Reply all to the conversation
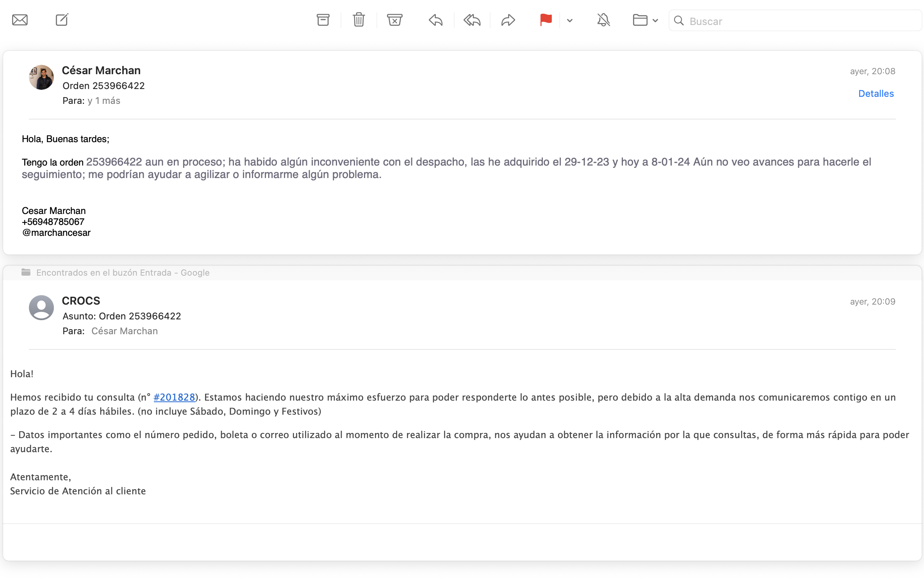 point(472,20)
